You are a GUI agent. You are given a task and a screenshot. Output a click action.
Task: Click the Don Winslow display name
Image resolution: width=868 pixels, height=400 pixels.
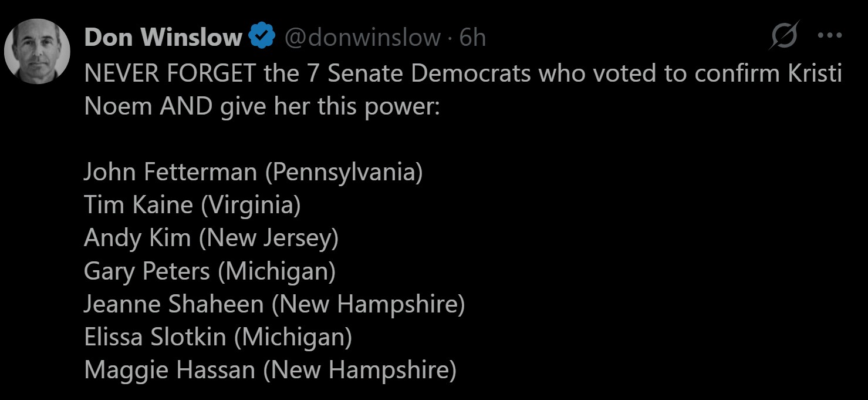coord(163,38)
